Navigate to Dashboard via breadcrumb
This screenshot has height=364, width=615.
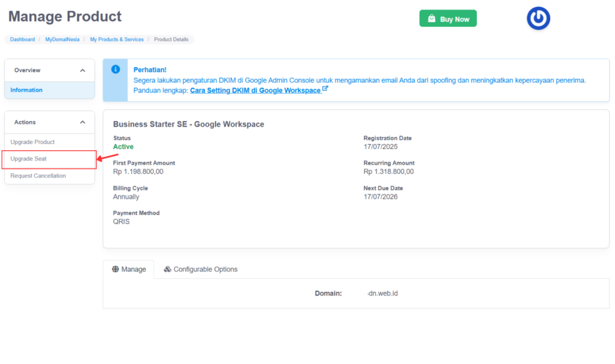tap(22, 38)
